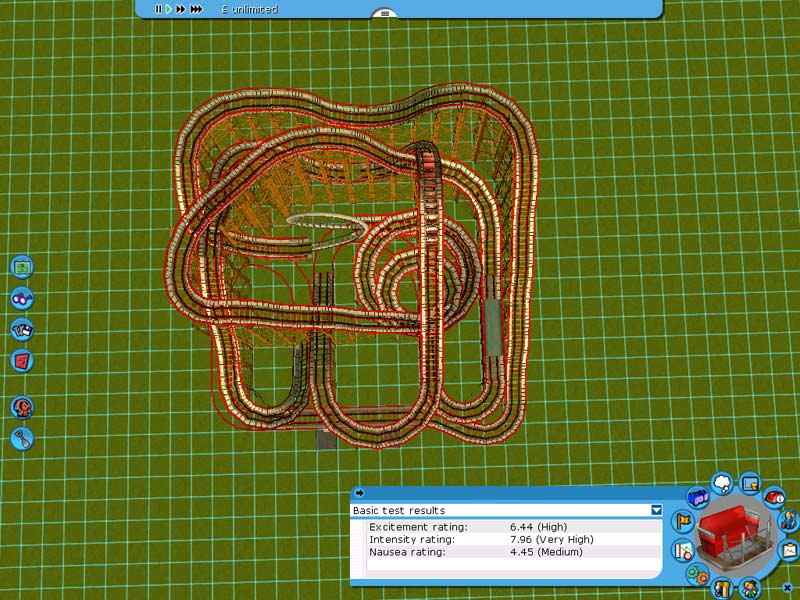Open the guest thoughts cloud icon
Image resolution: width=800 pixels, height=600 pixels.
click(x=722, y=483)
